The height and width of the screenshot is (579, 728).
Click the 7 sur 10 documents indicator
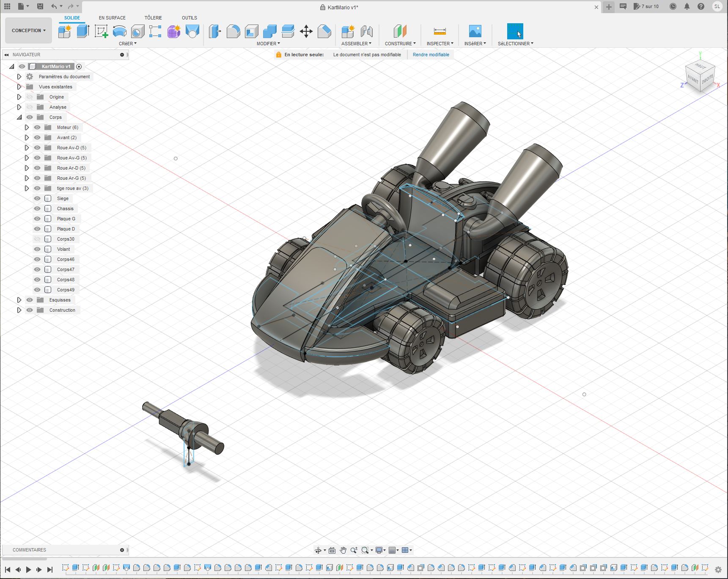pyautogui.click(x=646, y=6)
